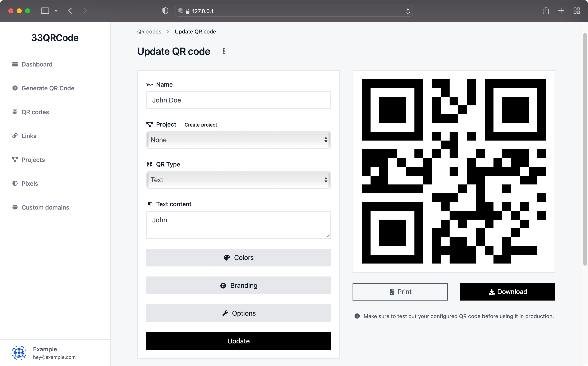The height and width of the screenshot is (366, 588).
Task: Expand the Branding section
Action: [x=238, y=285]
